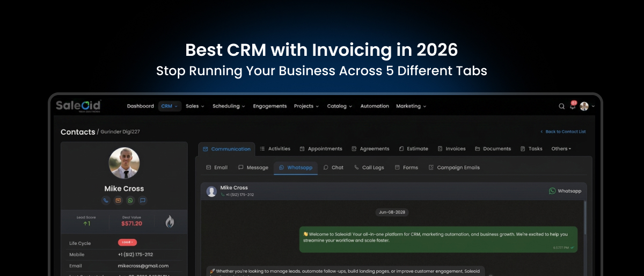Click the flame hot-lead icon
Screen dimensions: 644x276
[x=170, y=221]
